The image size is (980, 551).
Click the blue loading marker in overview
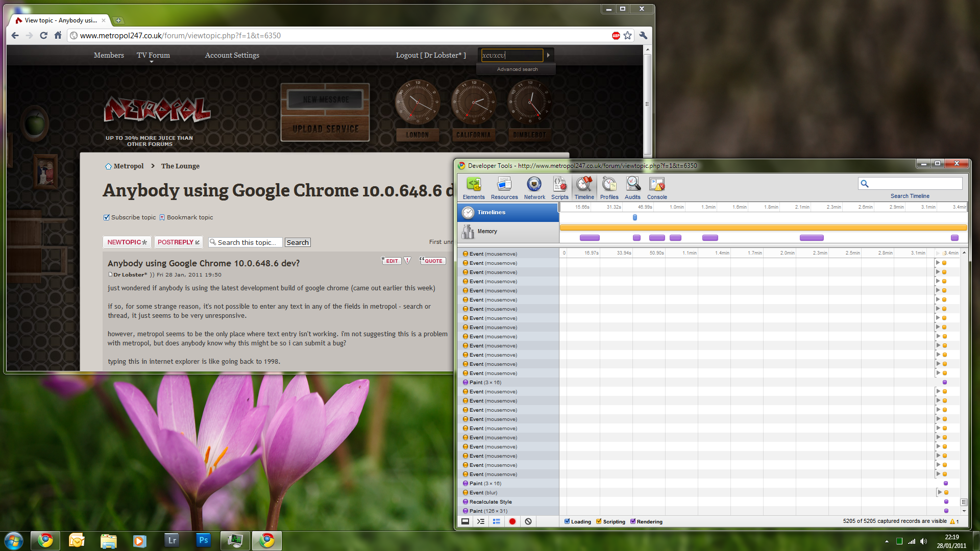(x=635, y=217)
